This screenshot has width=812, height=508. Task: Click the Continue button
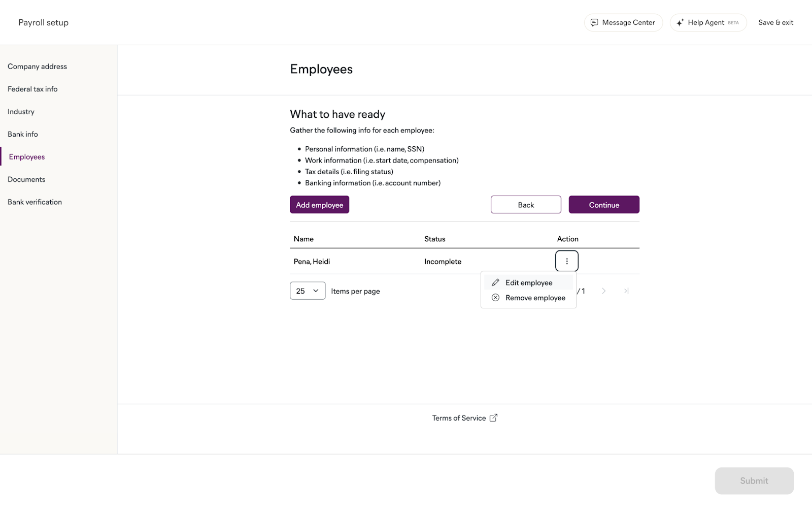pyautogui.click(x=604, y=205)
